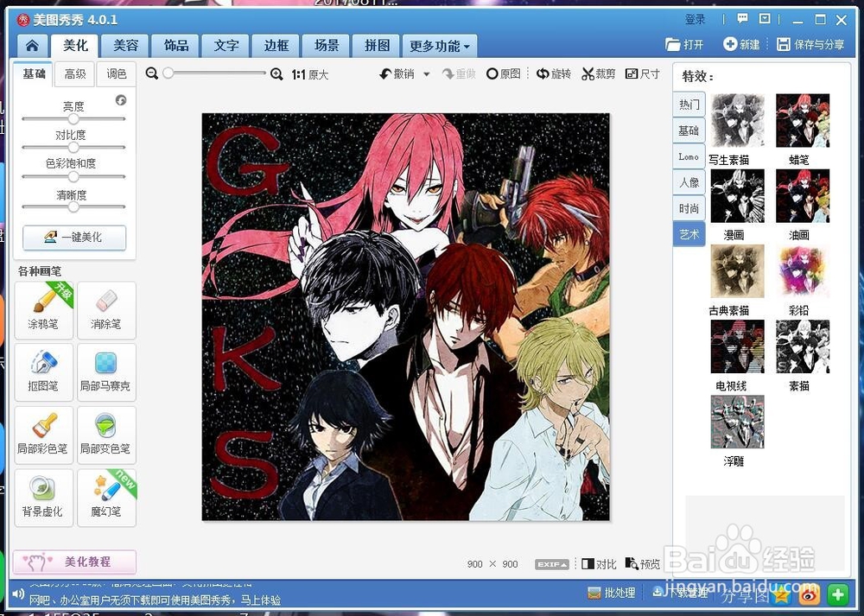Apply the 蜡笔 crayon effect thumbnail
This screenshot has height=616, width=864.
(x=803, y=120)
